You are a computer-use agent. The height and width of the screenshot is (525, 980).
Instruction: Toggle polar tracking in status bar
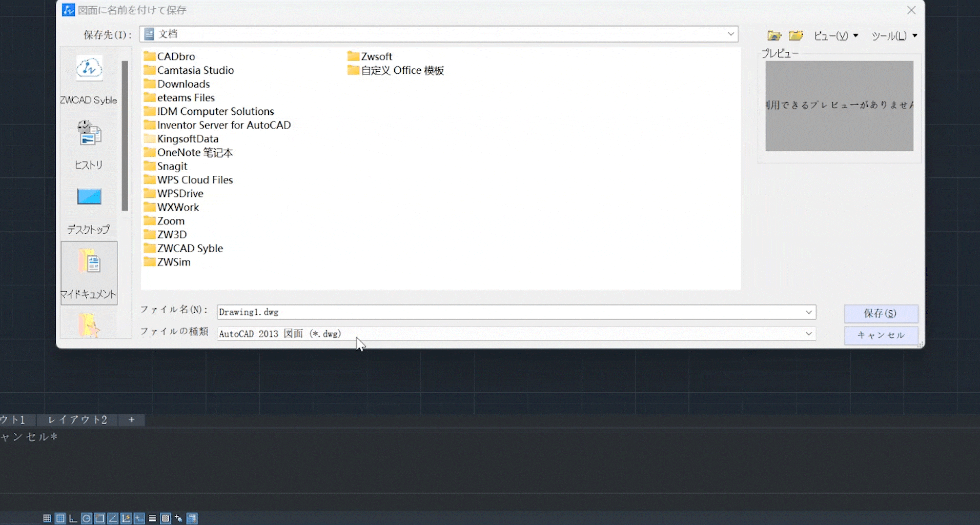[x=87, y=518]
